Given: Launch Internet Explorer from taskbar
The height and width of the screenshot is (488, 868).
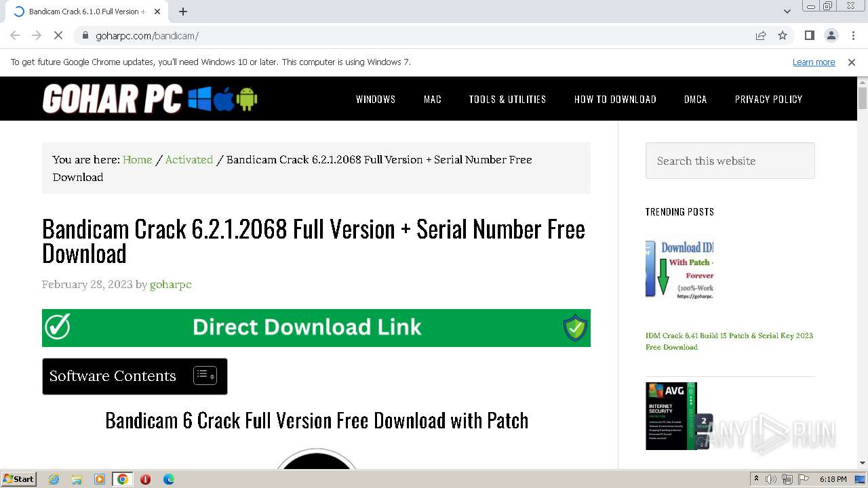Looking at the screenshot, I should (54, 479).
